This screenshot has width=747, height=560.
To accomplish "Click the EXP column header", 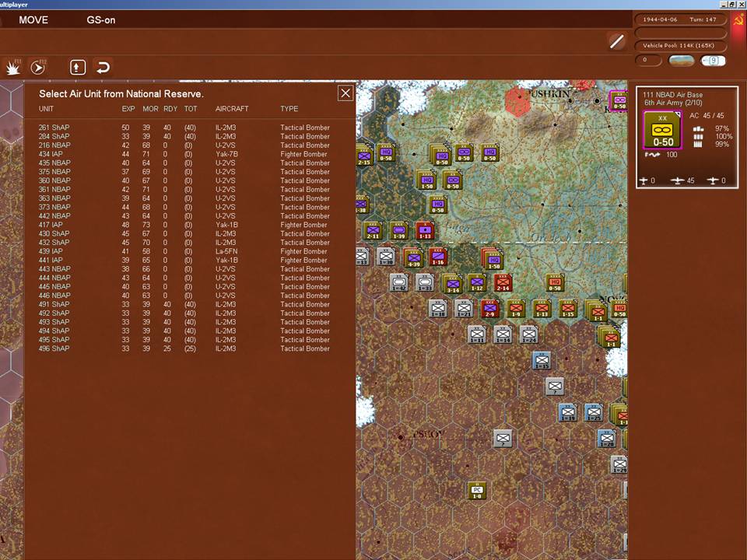I will [x=128, y=109].
